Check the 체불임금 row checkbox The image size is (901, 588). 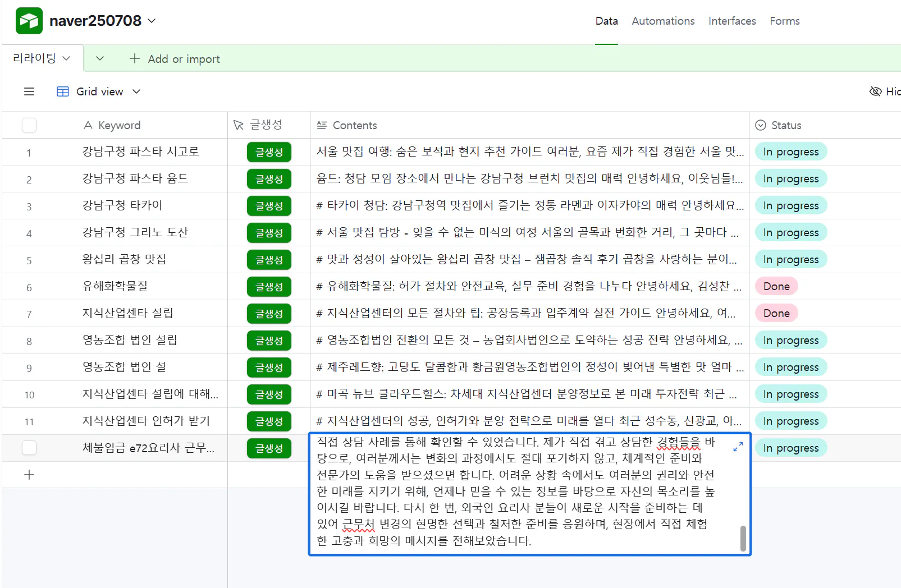pyautogui.click(x=29, y=448)
